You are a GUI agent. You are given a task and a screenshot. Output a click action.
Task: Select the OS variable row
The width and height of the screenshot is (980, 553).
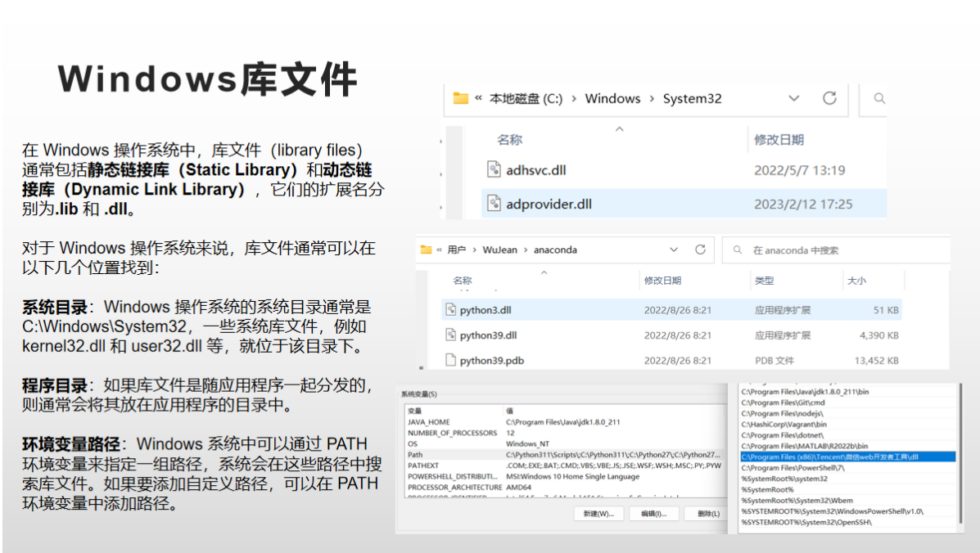(x=564, y=443)
